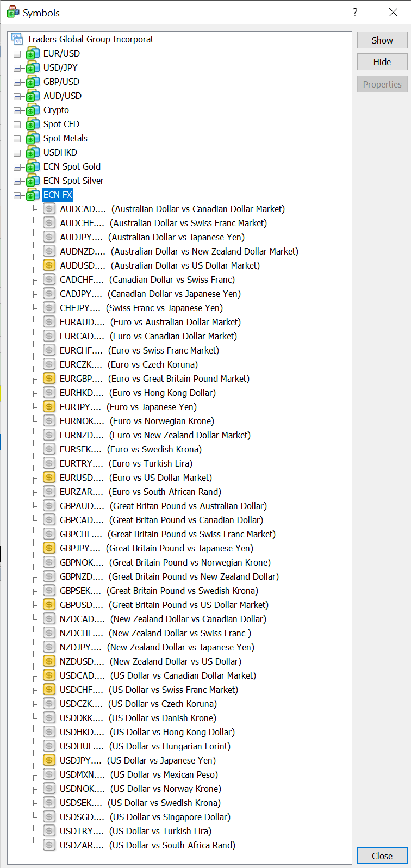Click the gold dollar icon beside NZDUSD
Screen dimensions: 411x868
[49, 661]
